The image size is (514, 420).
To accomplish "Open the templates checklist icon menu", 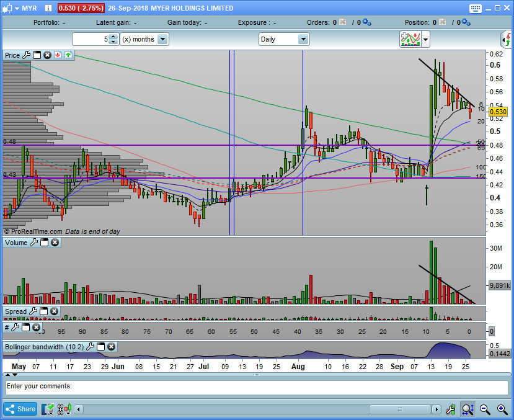I will coord(48,409).
